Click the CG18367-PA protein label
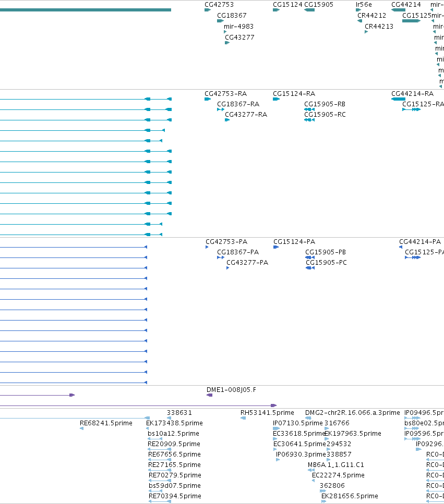 point(238,252)
